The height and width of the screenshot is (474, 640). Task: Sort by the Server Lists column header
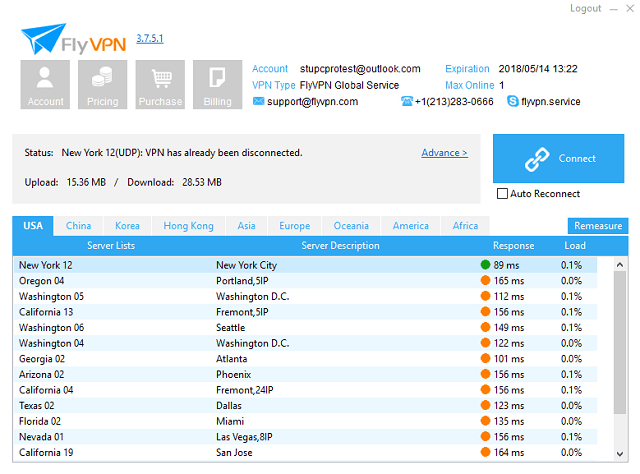pyautogui.click(x=111, y=245)
